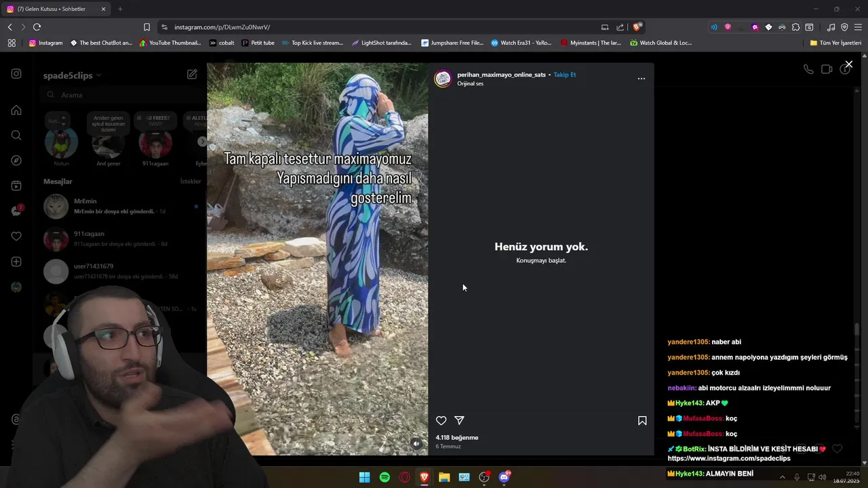
Task: Save the post with the bookmark icon
Action: [642, 420]
